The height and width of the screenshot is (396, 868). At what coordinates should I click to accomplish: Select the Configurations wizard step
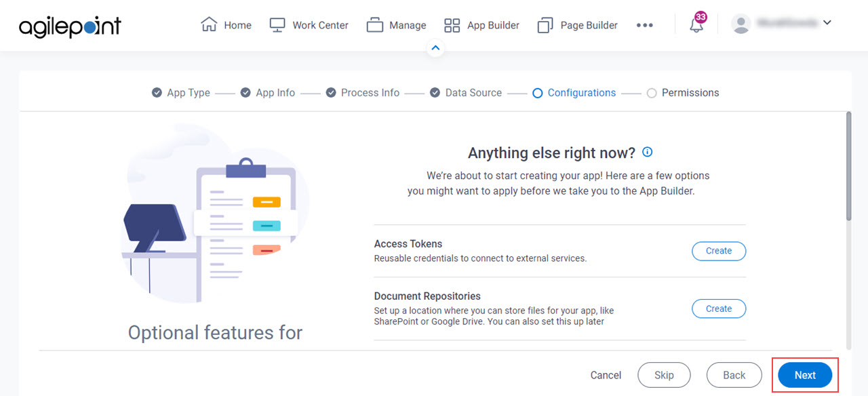point(574,93)
